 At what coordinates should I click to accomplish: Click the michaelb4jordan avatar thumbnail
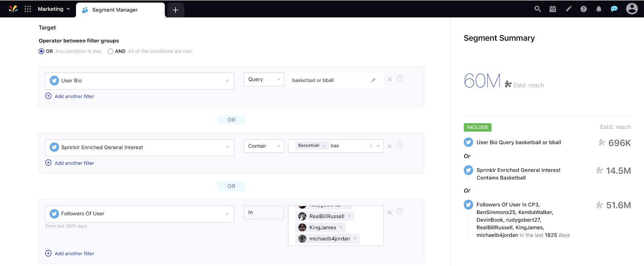point(302,239)
